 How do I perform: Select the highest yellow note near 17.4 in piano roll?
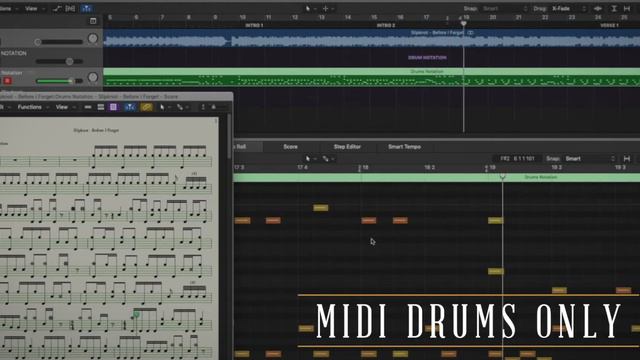click(x=320, y=208)
